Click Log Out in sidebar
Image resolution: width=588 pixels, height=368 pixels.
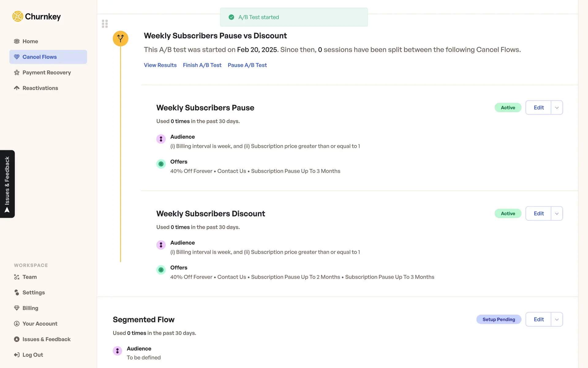pos(32,355)
